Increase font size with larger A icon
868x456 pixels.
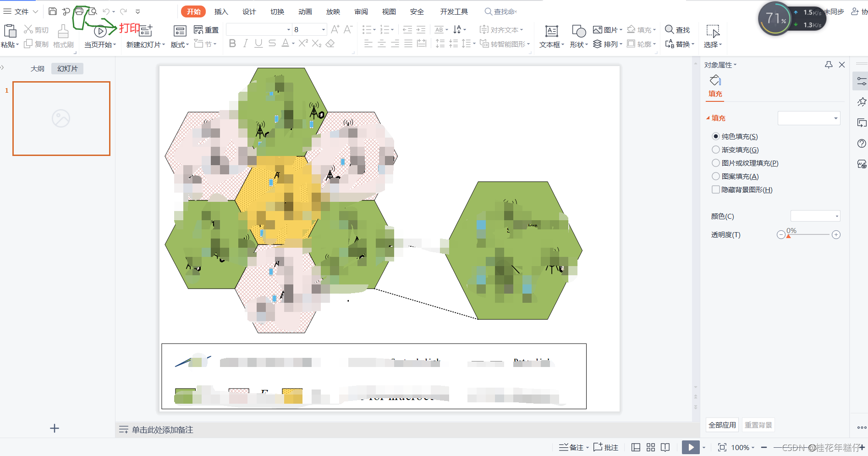click(335, 30)
